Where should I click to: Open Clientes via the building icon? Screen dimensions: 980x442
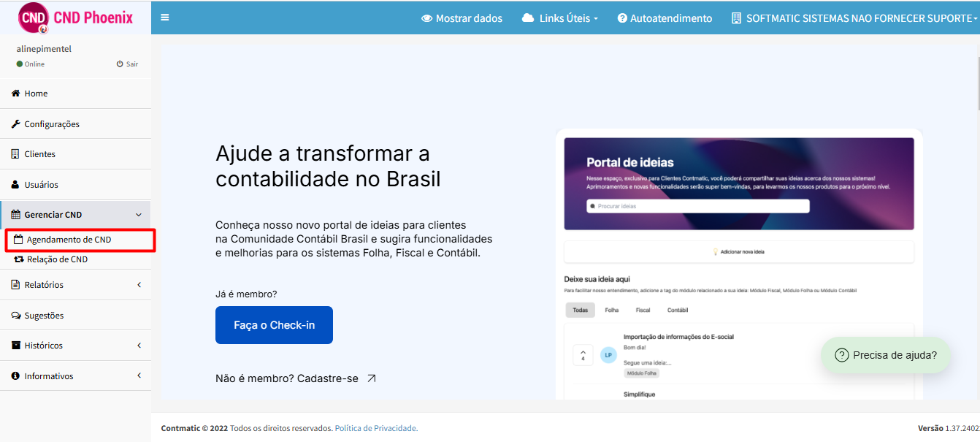[x=15, y=154]
